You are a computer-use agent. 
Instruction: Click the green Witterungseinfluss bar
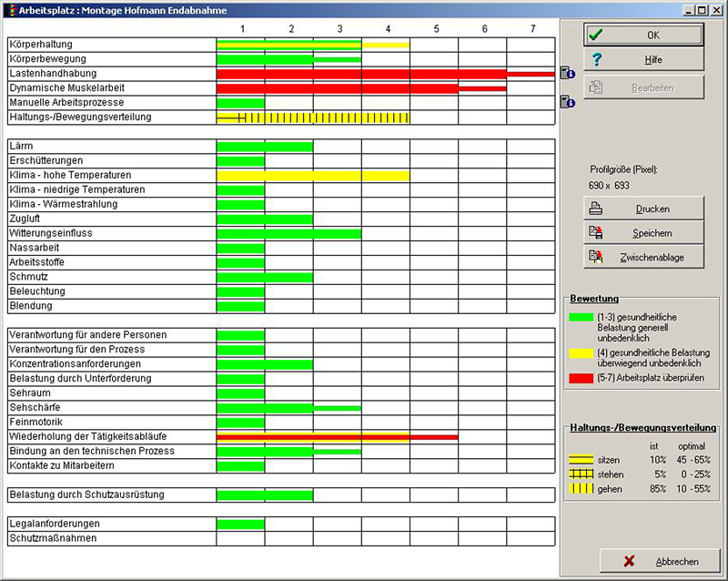click(x=288, y=234)
